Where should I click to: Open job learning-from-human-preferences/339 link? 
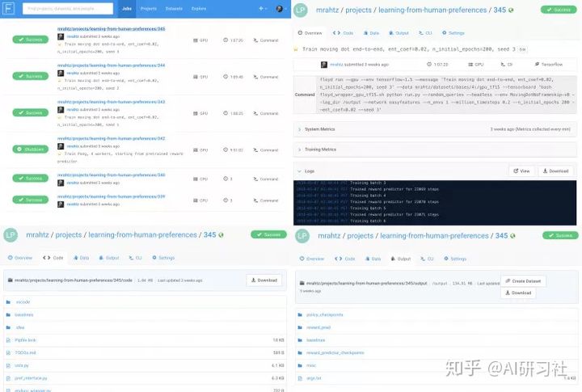tap(112, 196)
